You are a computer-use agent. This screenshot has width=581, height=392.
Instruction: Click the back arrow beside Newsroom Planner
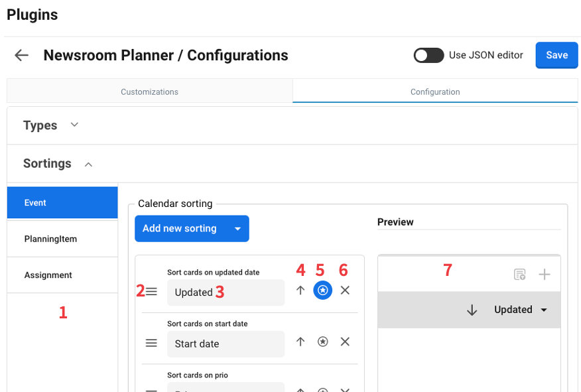[x=22, y=55]
